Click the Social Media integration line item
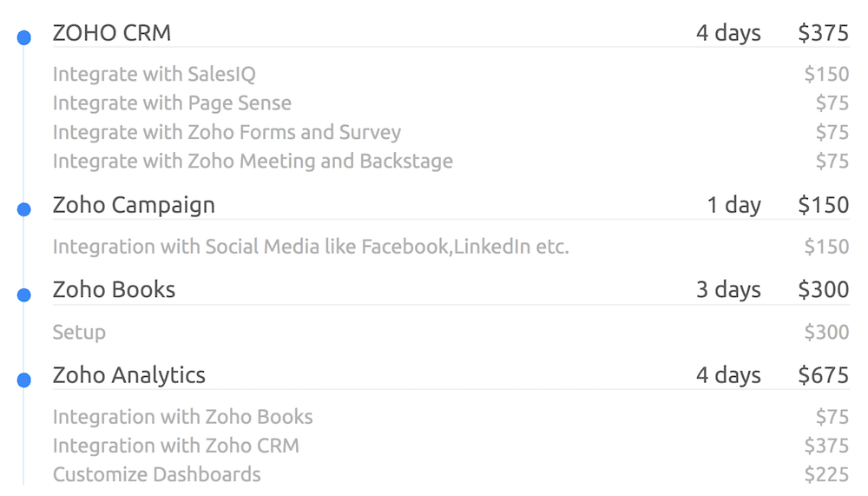The width and height of the screenshot is (868, 496). pos(311,247)
